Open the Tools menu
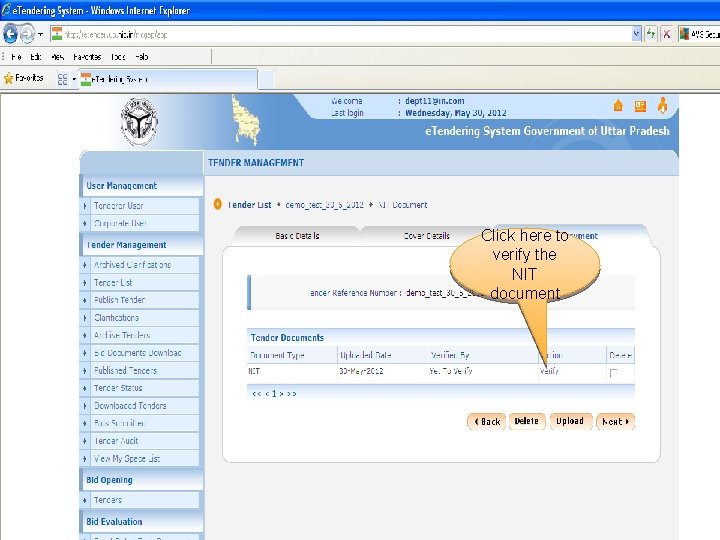Viewport: 720px width, 540px height. point(118,57)
